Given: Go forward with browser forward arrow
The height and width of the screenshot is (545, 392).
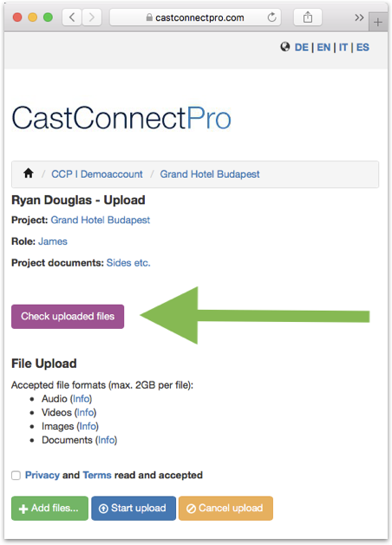Looking at the screenshot, I should click(x=92, y=17).
